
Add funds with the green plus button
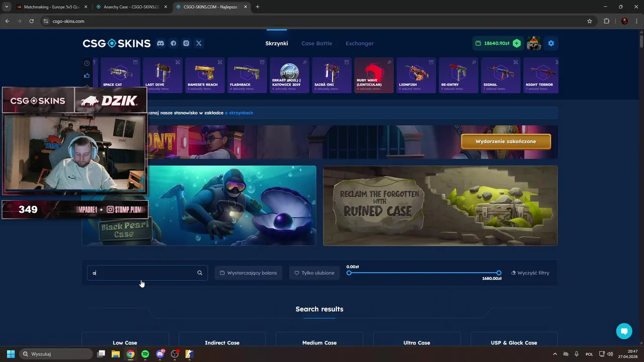[517, 43]
